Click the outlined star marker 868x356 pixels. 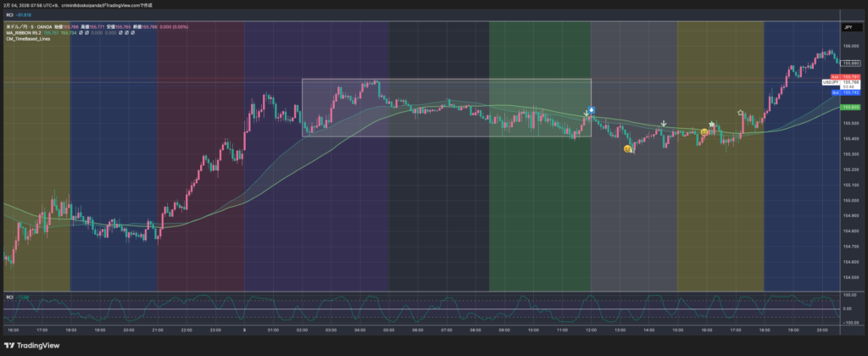[x=741, y=113]
